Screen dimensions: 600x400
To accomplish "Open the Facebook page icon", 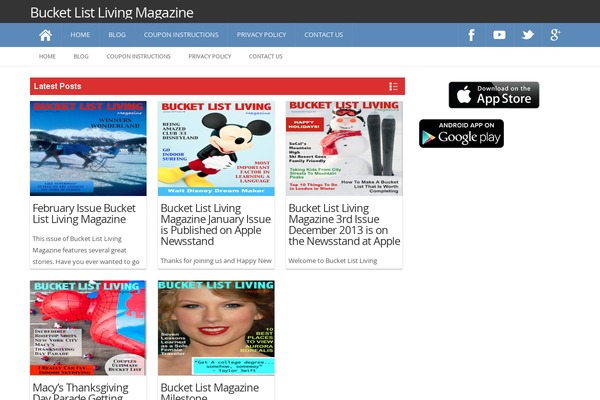I will click(471, 35).
